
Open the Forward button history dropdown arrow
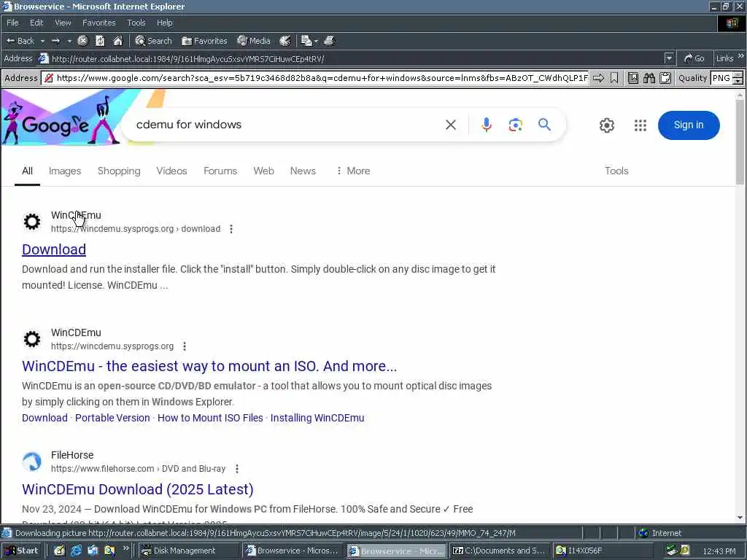[69, 41]
